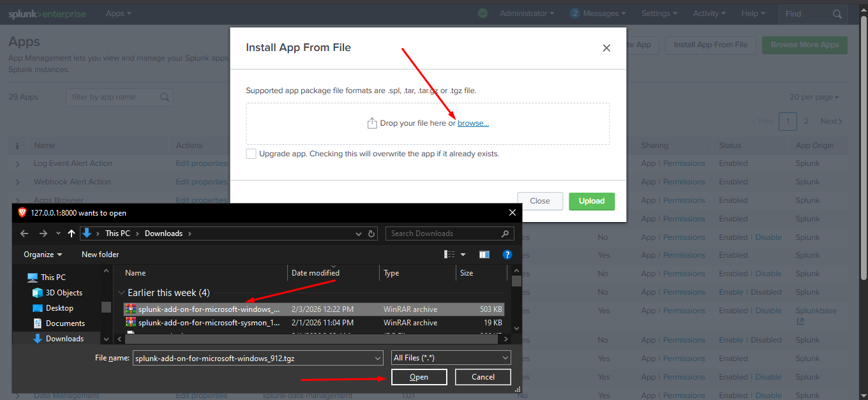This screenshot has width=868, height=400.
Task: Click the info column header icon in Apps table
Action: tap(17, 146)
